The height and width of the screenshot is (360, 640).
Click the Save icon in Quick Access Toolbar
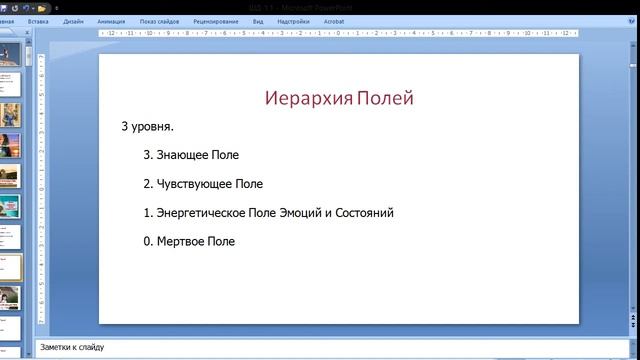click(x=3, y=8)
